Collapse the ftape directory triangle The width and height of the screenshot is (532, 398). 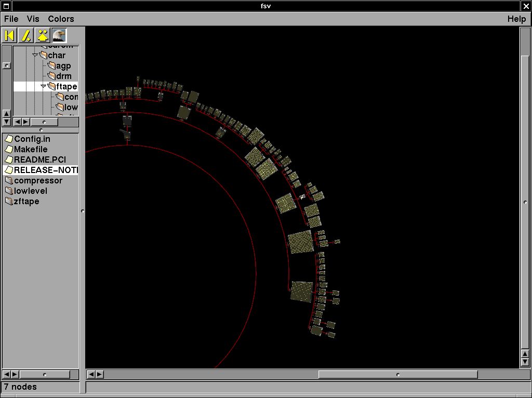tap(44, 86)
